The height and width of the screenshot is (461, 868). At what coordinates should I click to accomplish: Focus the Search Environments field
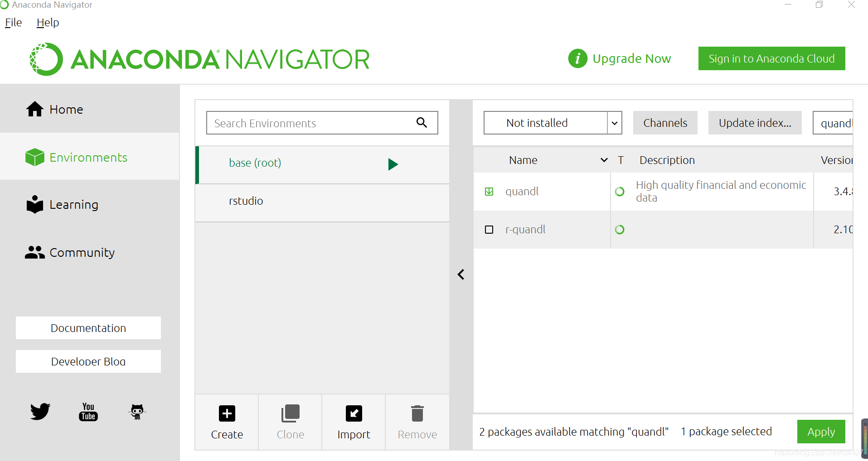(322, 123)
